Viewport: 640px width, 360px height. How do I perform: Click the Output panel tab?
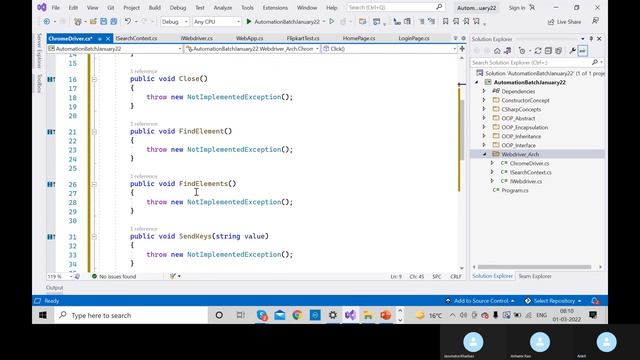click(x=54, y=287)
